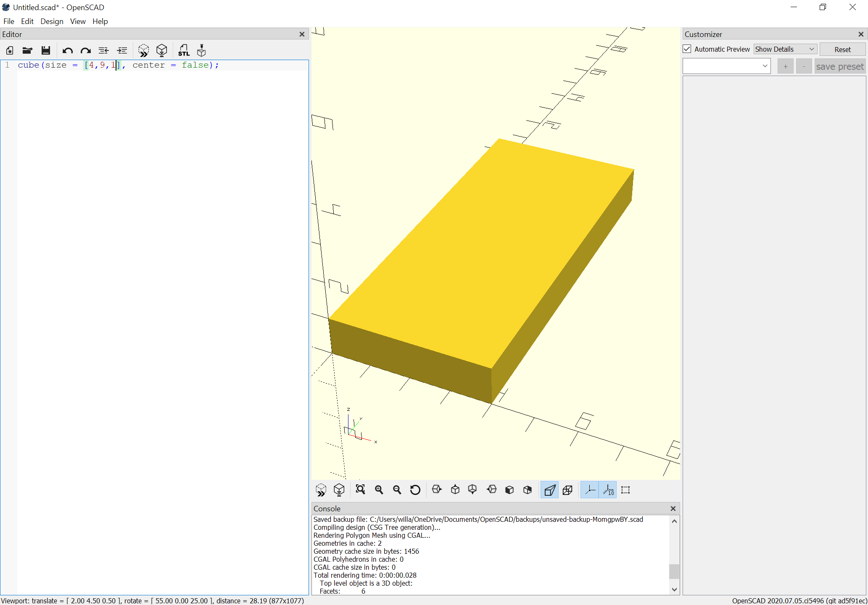Click the Export as STL icon
Viewport: 868px width, 605px height.
tap(184, 50)
